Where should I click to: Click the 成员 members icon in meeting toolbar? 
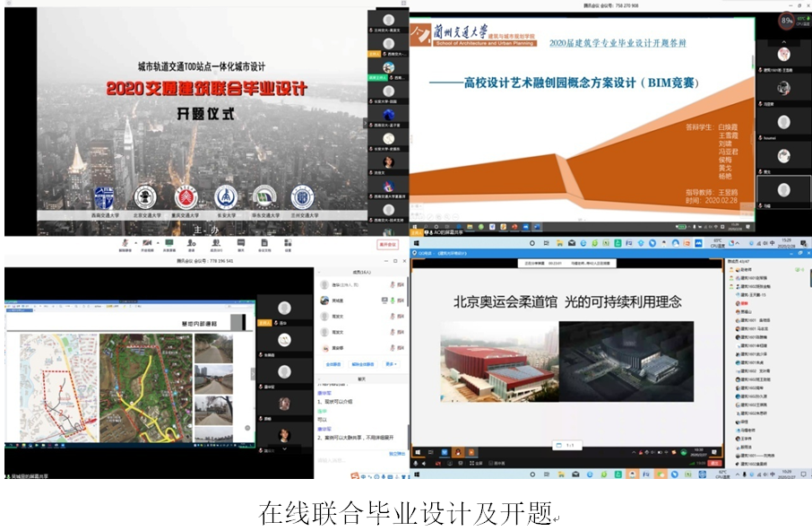coord(217,244)
